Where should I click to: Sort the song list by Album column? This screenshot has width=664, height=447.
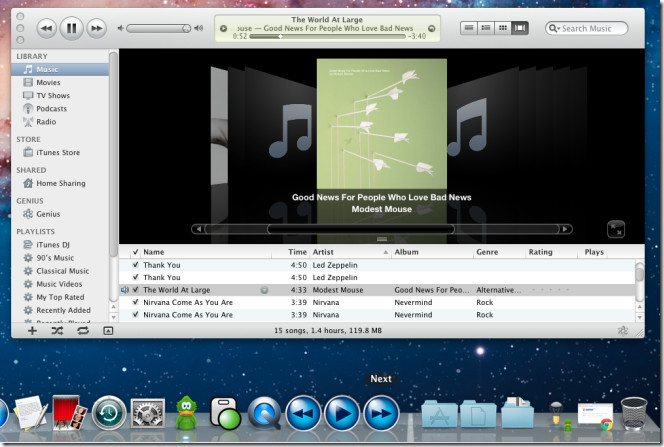coord(432,252)
